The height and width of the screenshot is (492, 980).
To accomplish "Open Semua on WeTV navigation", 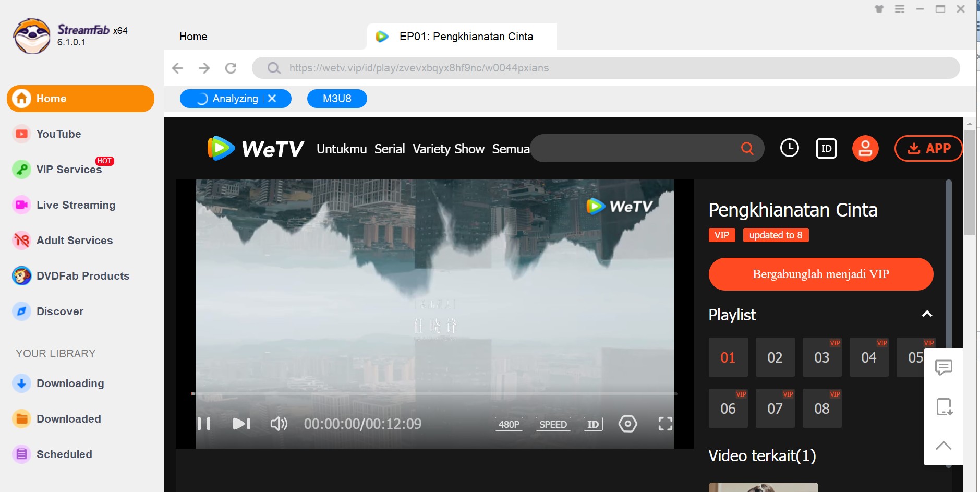I will (x=511, y=149).
